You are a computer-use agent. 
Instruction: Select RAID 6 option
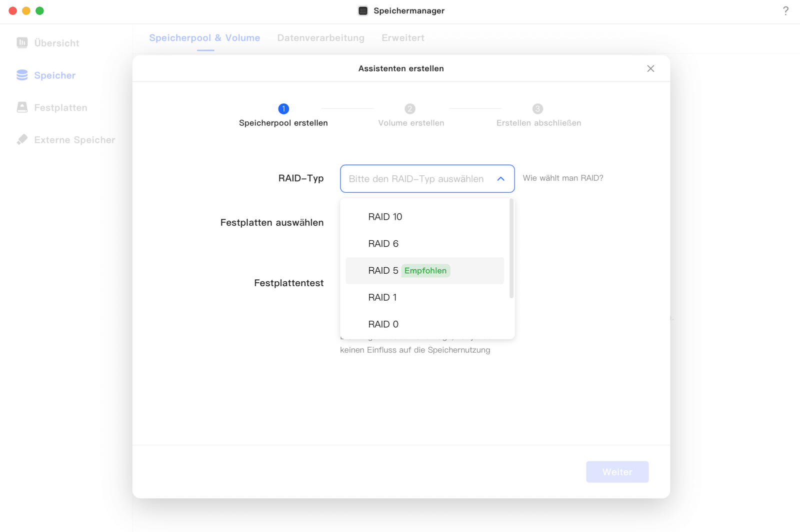click(x=383, y=244)
